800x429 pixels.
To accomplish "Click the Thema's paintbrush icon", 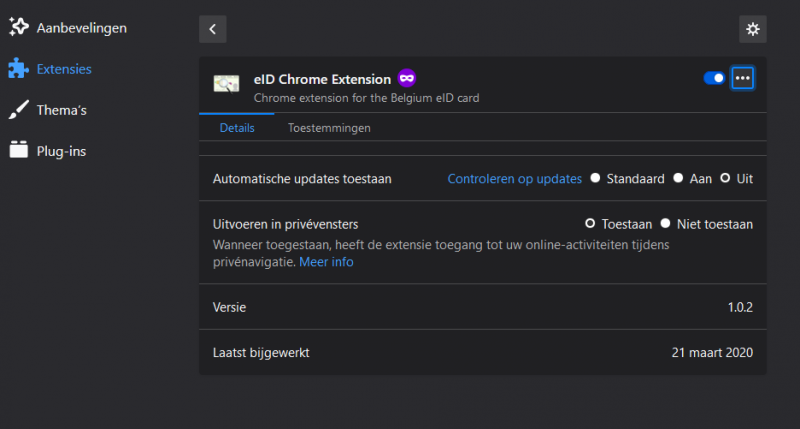I will [x=18, y=110].
